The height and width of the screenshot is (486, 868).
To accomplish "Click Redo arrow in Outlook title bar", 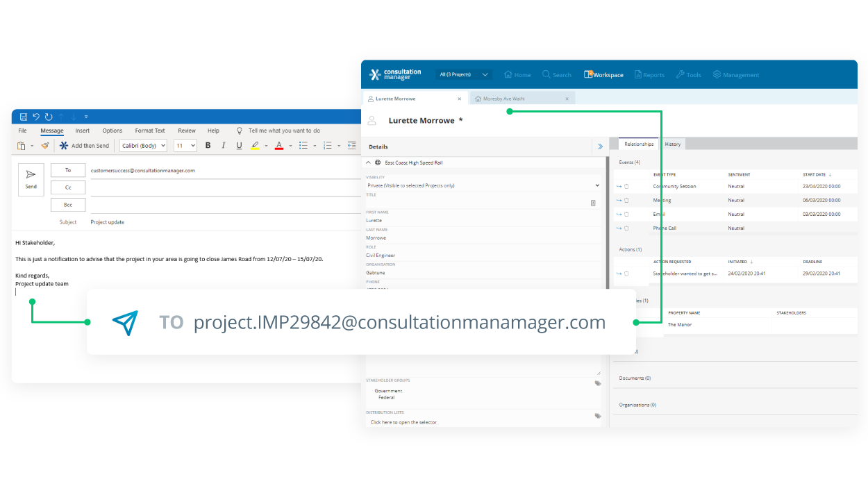I will (49, 117).
